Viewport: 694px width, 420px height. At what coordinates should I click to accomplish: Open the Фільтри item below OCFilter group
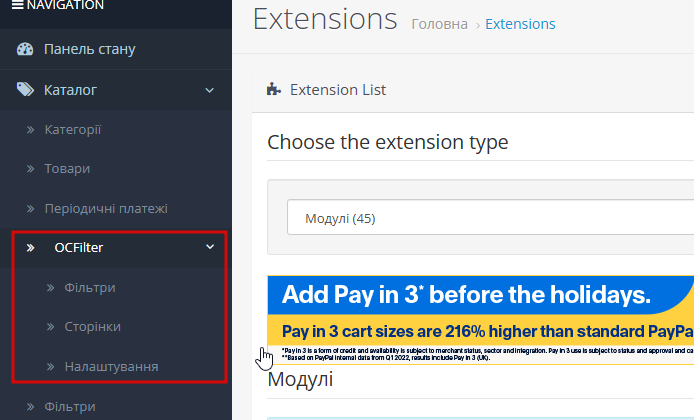click(70, 407)
